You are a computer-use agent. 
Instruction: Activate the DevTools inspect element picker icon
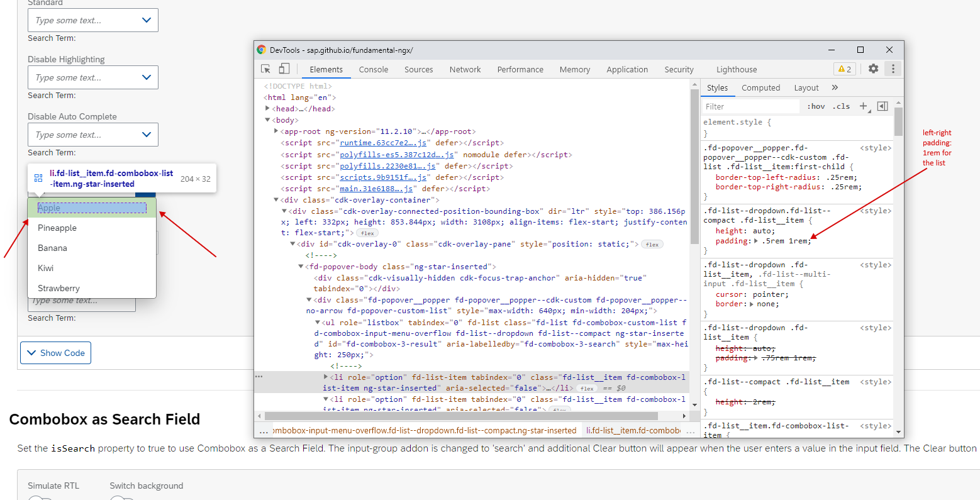pos(266,69)
